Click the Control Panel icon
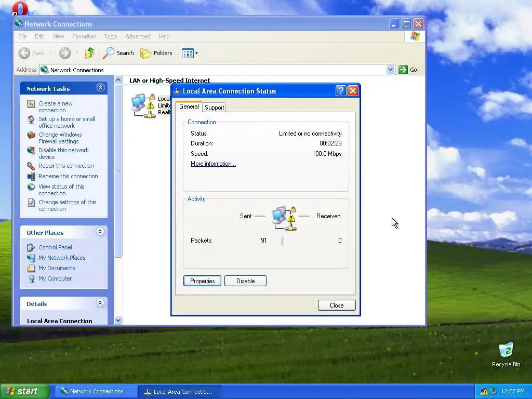 click(31, 248)
